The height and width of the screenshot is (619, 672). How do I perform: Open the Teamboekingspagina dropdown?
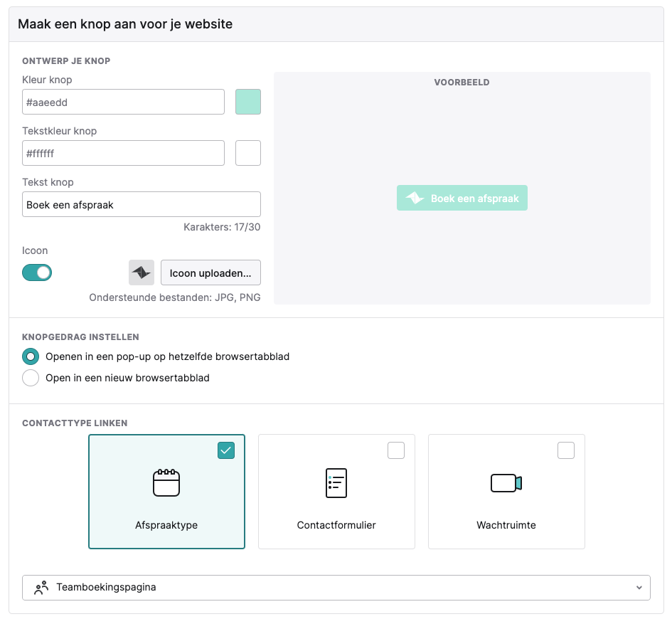coord(336,588)
